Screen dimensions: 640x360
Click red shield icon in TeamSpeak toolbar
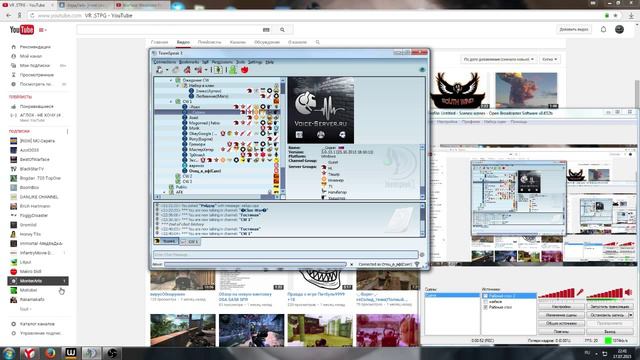[x=244, y=70]
